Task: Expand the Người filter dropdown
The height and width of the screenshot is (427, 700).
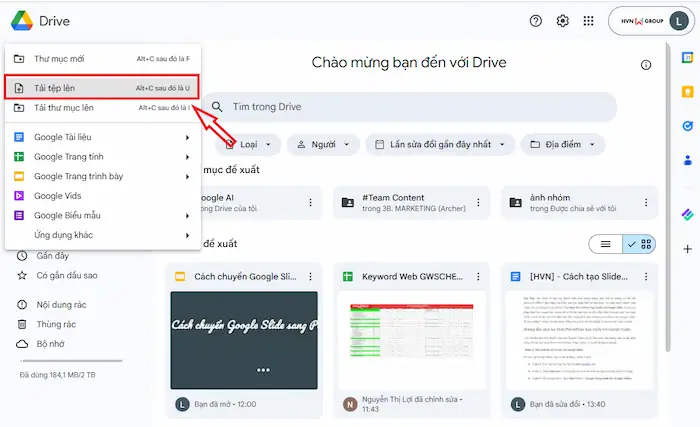Action: click(323, 145)
